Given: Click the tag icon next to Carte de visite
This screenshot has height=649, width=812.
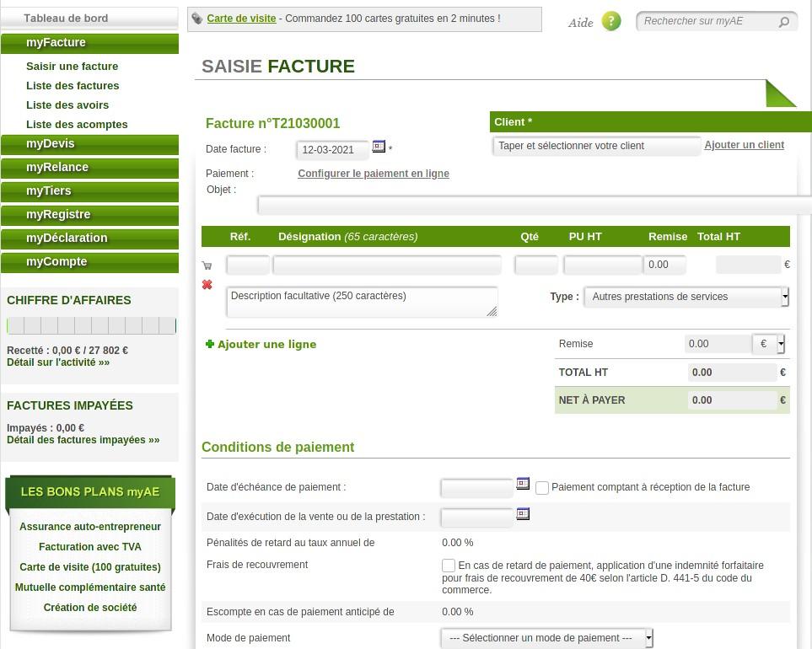Looking at the screenshot, I should (x=196, y=19).
